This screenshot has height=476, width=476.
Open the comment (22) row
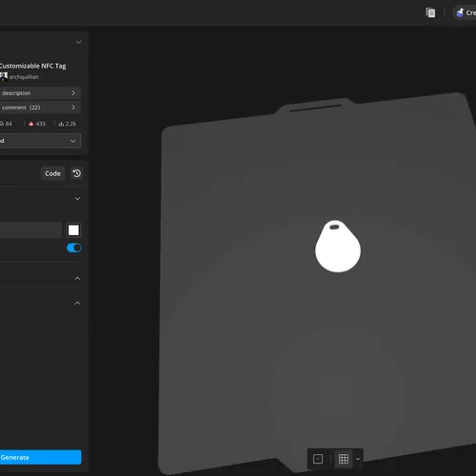(x=40, y=108)
